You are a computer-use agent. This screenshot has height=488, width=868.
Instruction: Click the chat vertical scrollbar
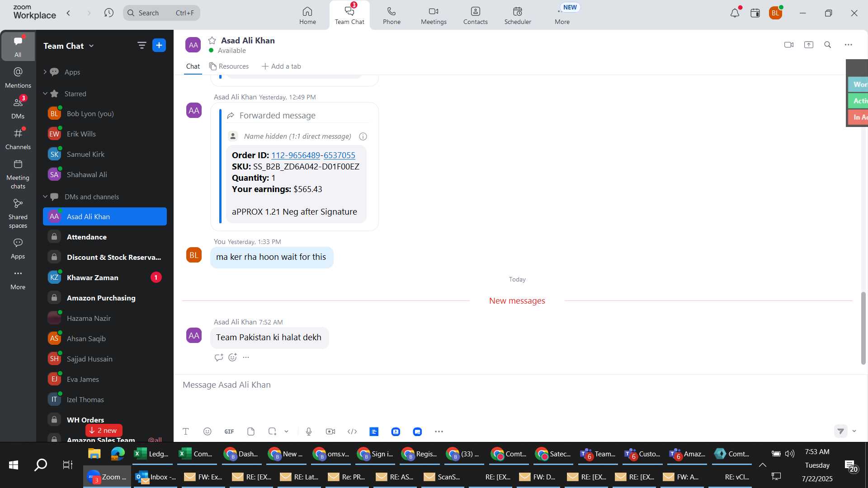863,328
